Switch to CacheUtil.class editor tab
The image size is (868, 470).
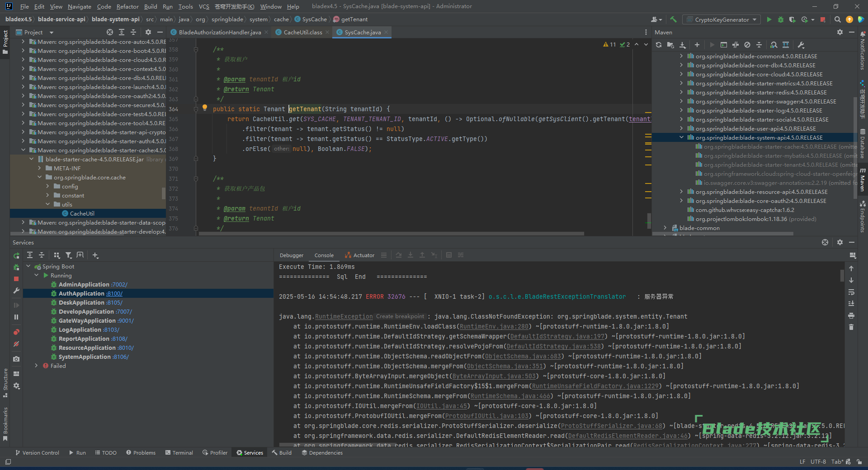(303, 32)
